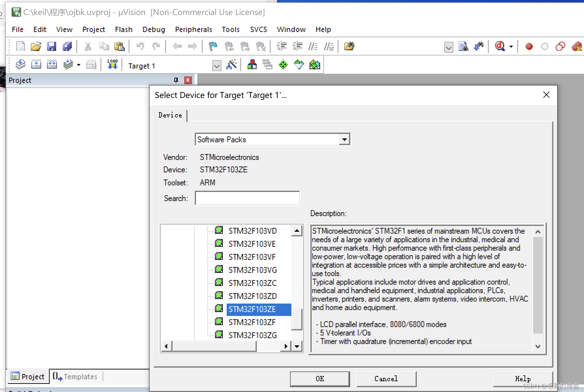Image resolution: width=584 pixels, height=392 pixels.
Task: Click device list scroll down arrow
Action: (297, 346)
